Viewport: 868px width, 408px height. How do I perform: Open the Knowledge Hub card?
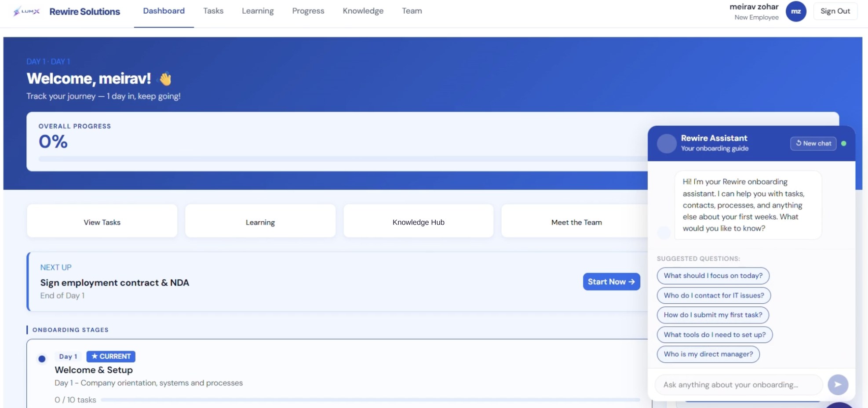point(419,221)
